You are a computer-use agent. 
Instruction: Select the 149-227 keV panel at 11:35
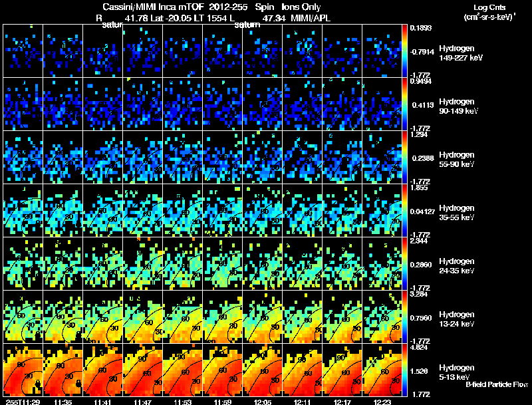coord(63,51)
